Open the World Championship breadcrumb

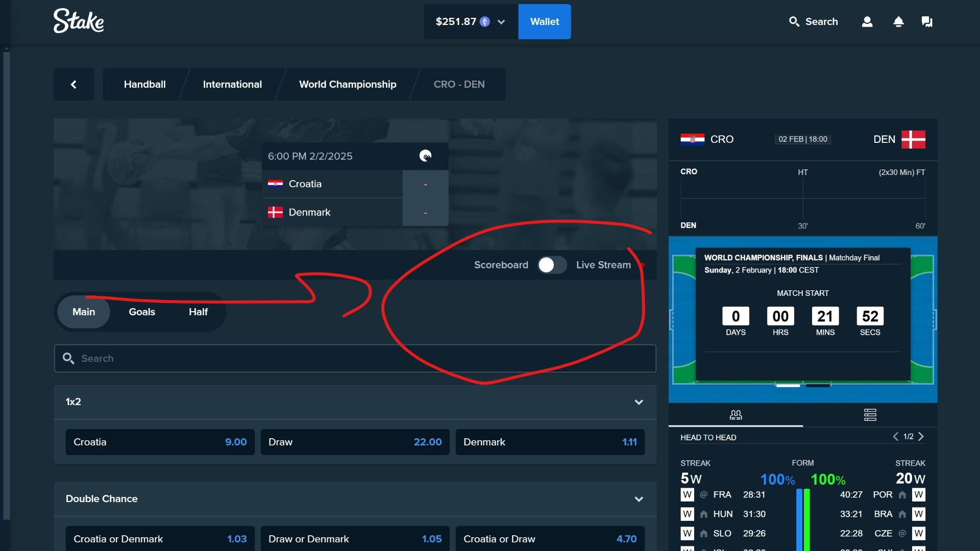coord(348,84)
